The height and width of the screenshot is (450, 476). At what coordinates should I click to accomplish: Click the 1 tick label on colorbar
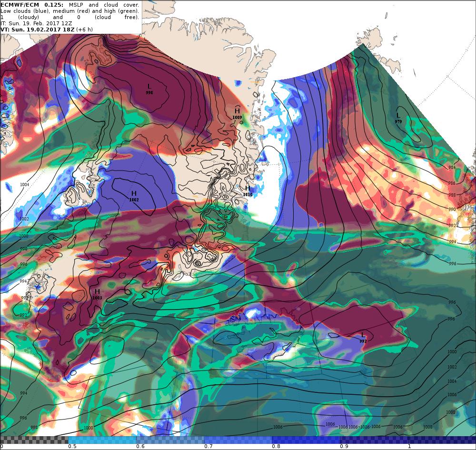[x=409, y=446]
